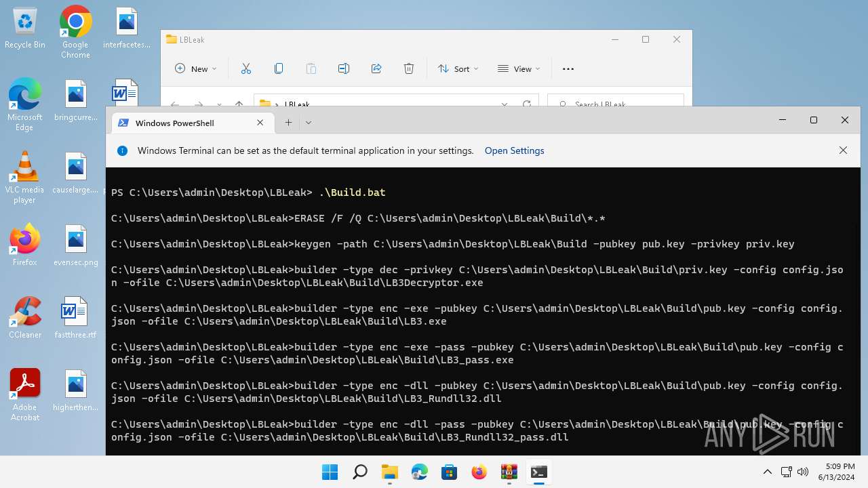868x488 pixels.
Task: Open Microsoft Store from taskbar
Action: [x=449, y=472]
